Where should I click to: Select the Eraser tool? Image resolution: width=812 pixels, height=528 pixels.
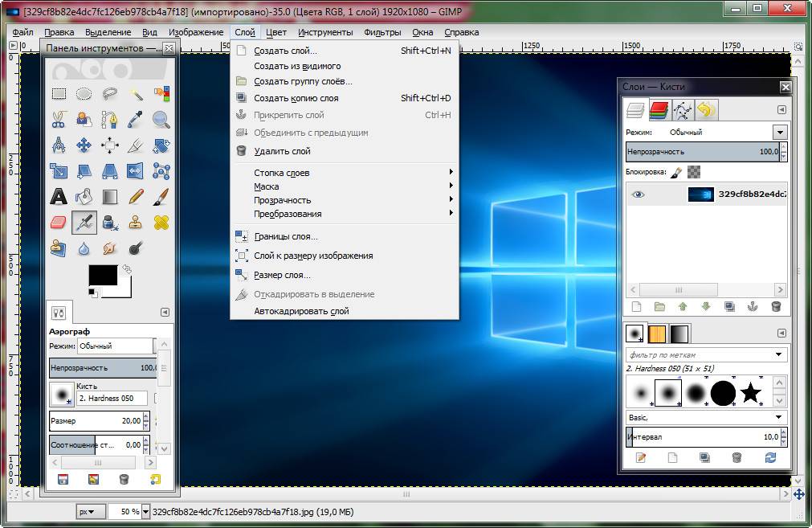tap(59, 223)
